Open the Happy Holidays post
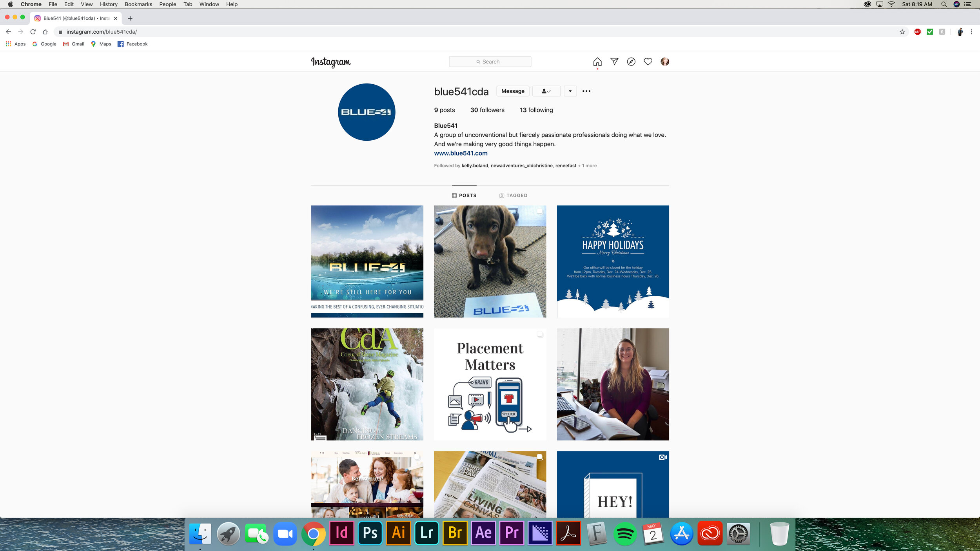This screenshot has height=551, width=980. click(613, 261)
